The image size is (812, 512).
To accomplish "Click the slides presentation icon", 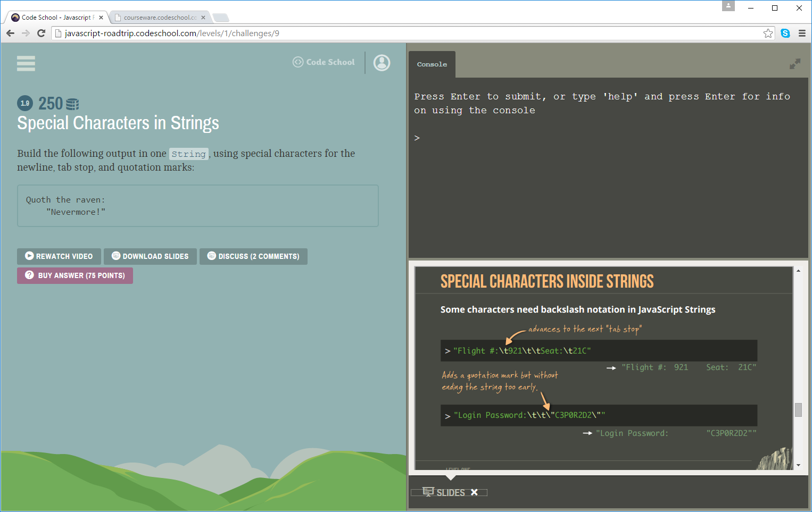I will [428, 492].
